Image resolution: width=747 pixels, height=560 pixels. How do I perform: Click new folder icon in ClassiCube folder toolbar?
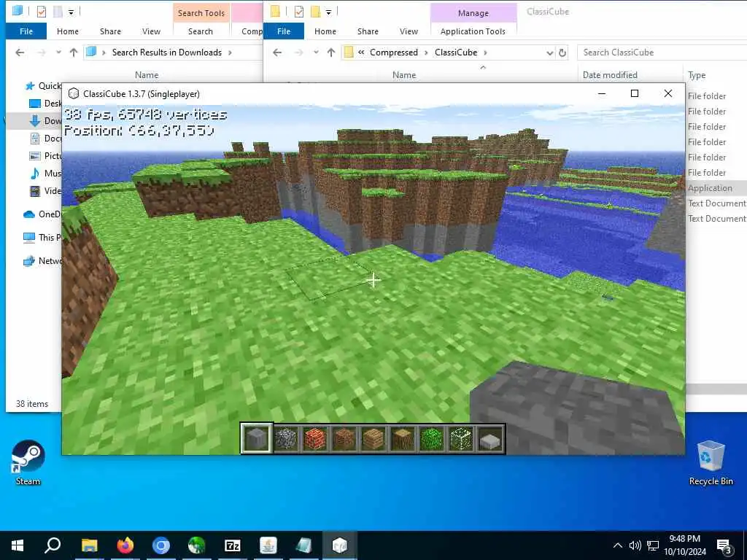point(315,12)
